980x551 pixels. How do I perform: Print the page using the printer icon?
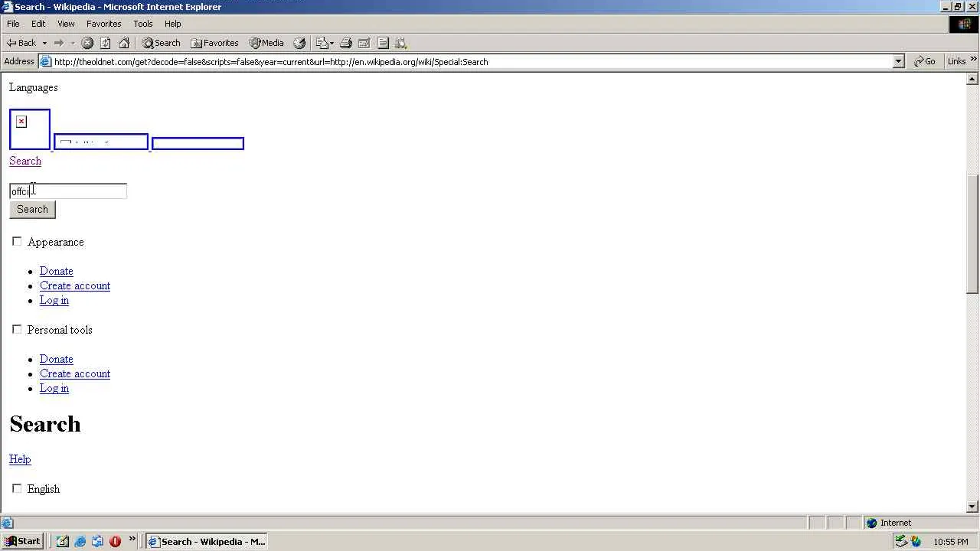tap(345, 43)
